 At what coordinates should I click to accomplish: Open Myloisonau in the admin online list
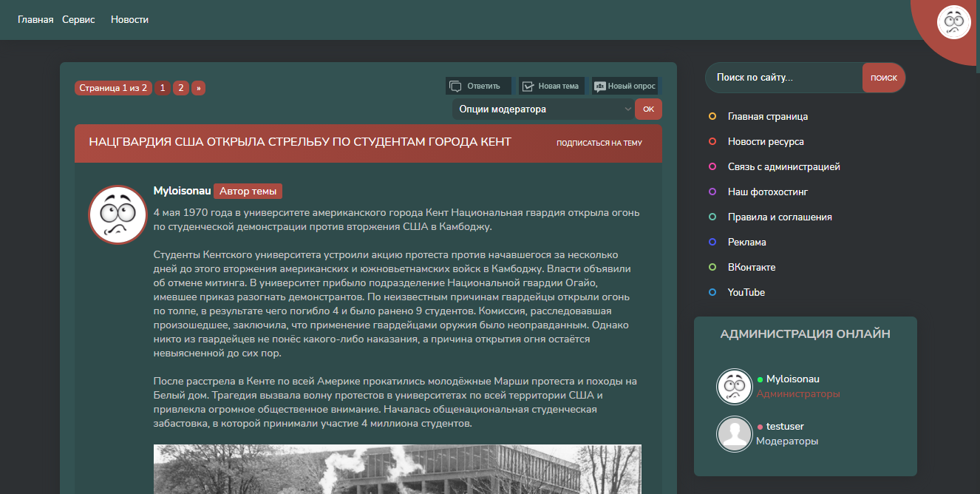coord(793,379)
